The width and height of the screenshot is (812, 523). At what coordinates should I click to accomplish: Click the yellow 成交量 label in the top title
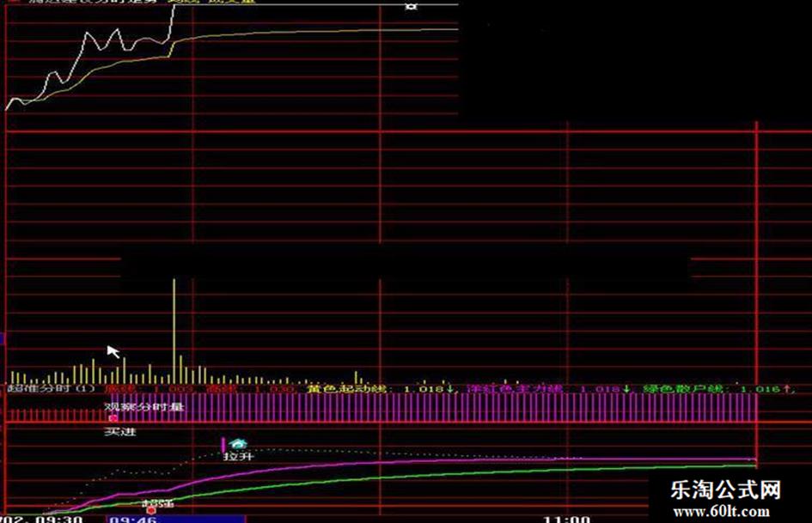[233, 2]
